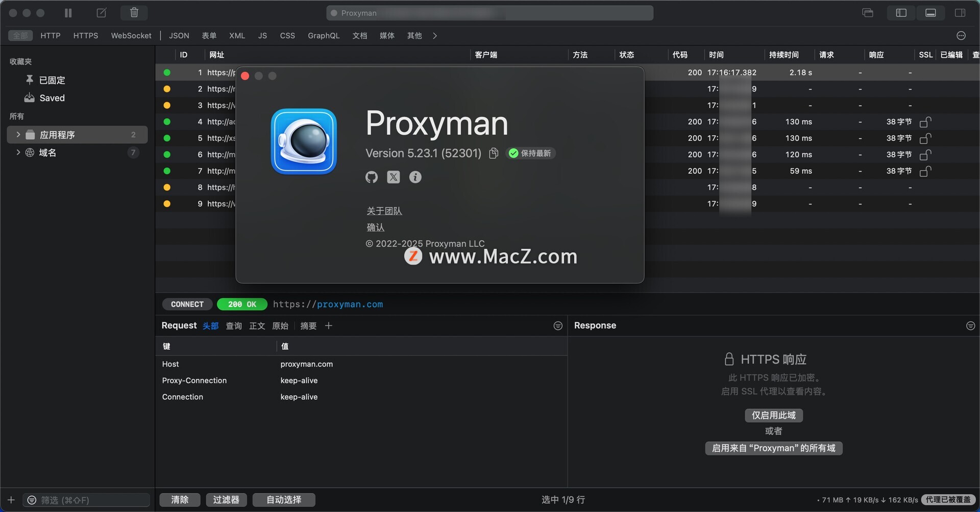Click the 自动选择 button
The width and height of the screenshot is (980, 512).
[x=284, y=500]
